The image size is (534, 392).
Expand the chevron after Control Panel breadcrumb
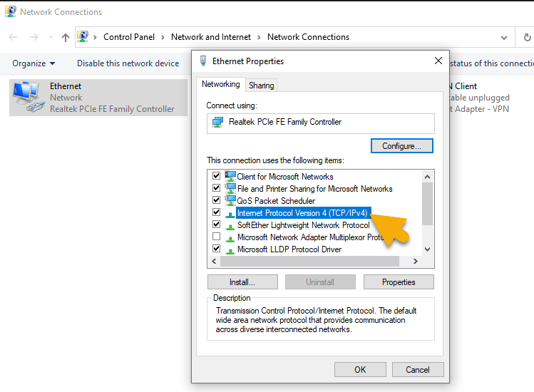point(163,37)
